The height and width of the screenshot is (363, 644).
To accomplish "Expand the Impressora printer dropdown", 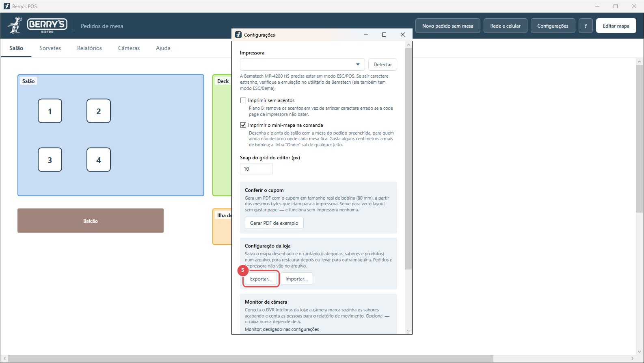I will pyautogui.click(x=303, y=65).
